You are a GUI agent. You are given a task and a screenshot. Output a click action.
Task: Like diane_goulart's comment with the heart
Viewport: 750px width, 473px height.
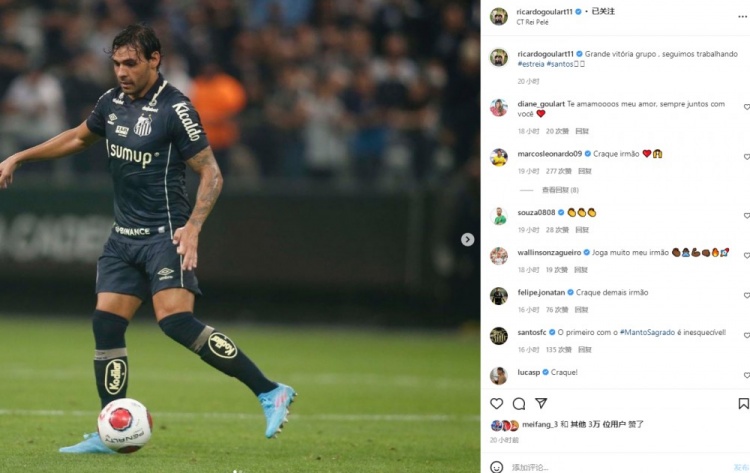[747, 107]
